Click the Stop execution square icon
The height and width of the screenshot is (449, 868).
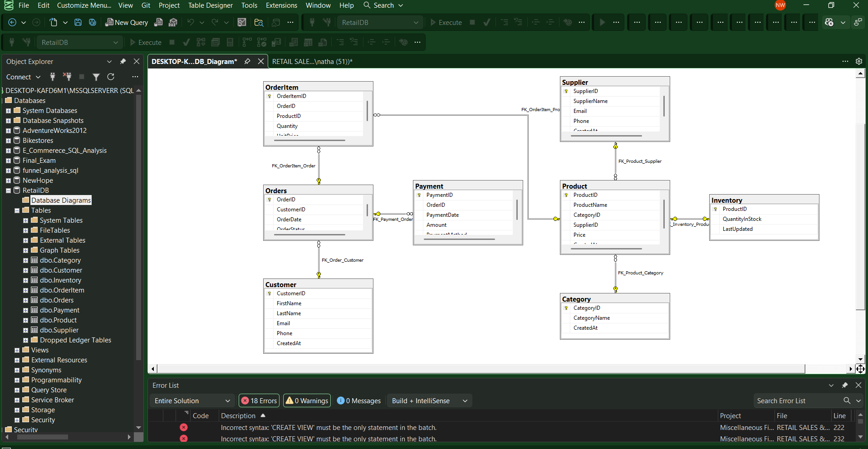tap(472, 22)
